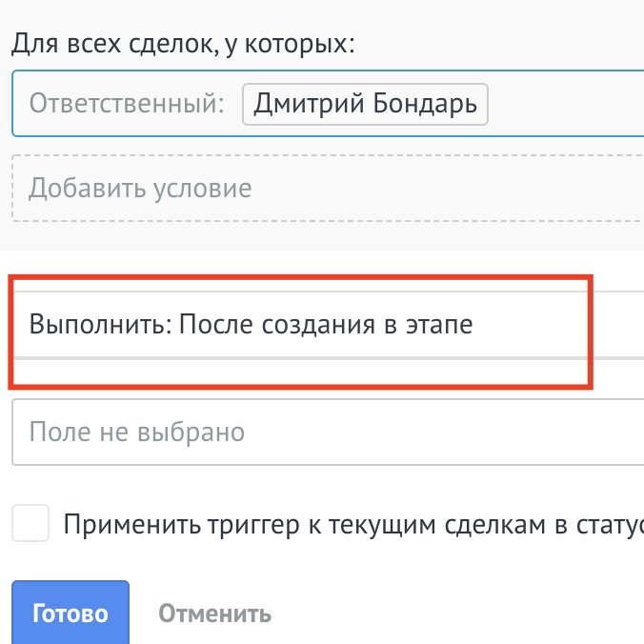
Task: Click Добавить условие to add a condition
Action: (x=328, y=188)
